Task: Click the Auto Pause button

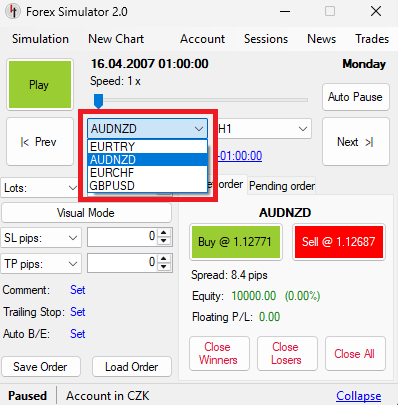Action: tap(355, 97)
